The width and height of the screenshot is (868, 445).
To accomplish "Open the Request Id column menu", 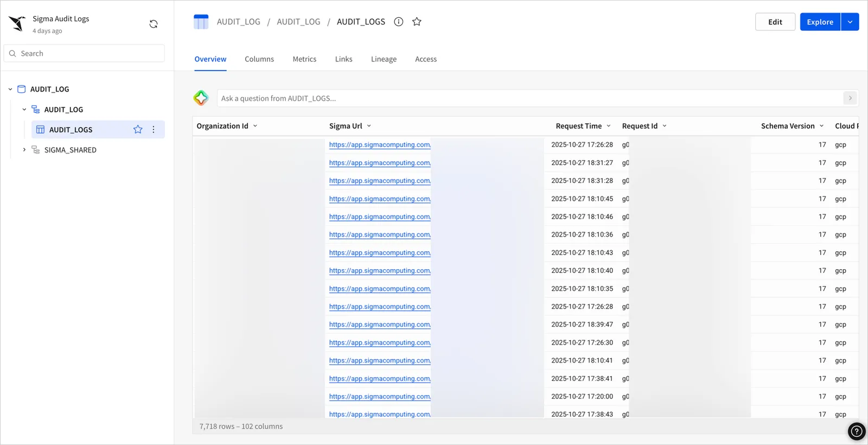I will (665, 126).
